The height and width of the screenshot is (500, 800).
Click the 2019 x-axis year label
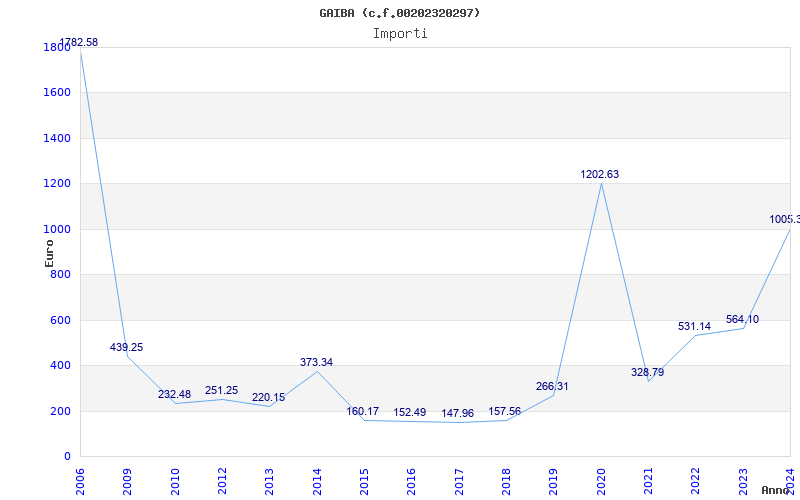coord(554,482)
